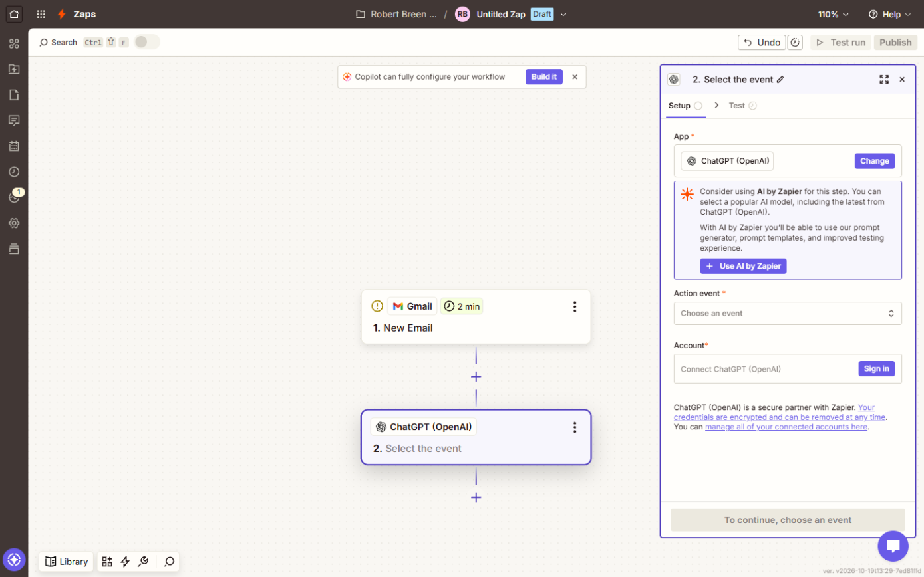Click the Test run button
Screen dimensions: 924x577
pos(841,43)
